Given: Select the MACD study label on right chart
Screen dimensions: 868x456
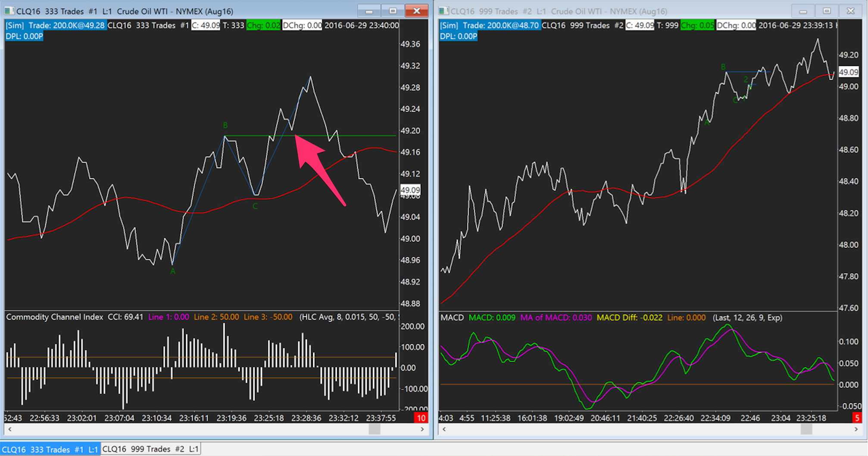Looking at the screenshot, I should [452, 318].
